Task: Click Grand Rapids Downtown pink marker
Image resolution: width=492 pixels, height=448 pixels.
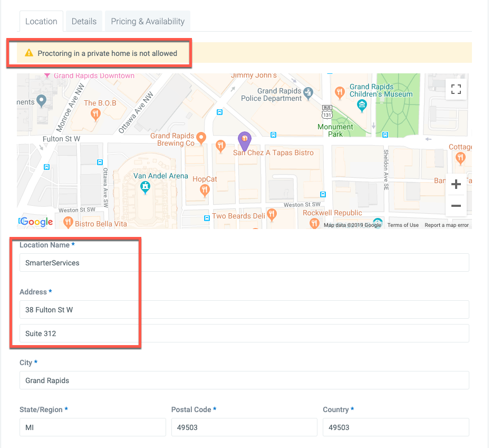Action: [x=47, y=75]
